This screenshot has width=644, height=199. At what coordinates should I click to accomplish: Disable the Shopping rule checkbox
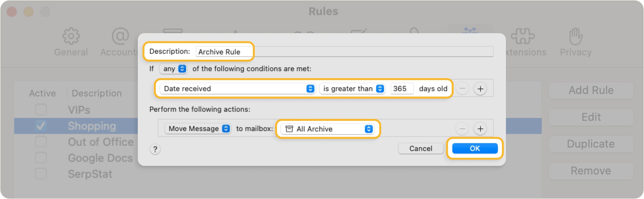(41, 126)
